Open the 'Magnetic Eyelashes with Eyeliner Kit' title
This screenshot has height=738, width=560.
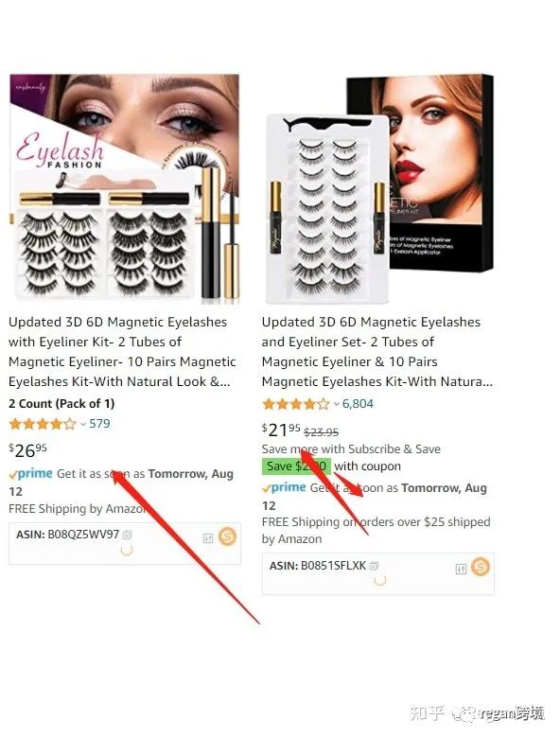pos(122,352)
